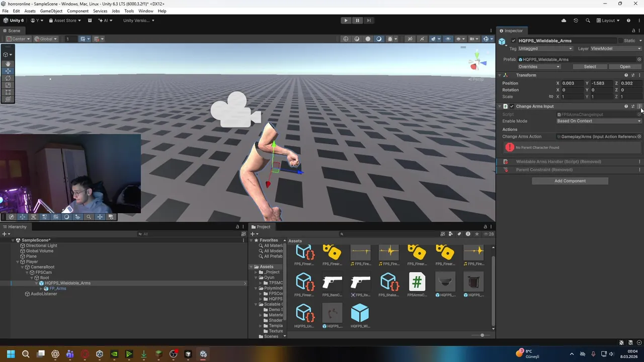Open the Center pivot mode dropdown
The height and width of the screenshot is (362, 644).
18,39
